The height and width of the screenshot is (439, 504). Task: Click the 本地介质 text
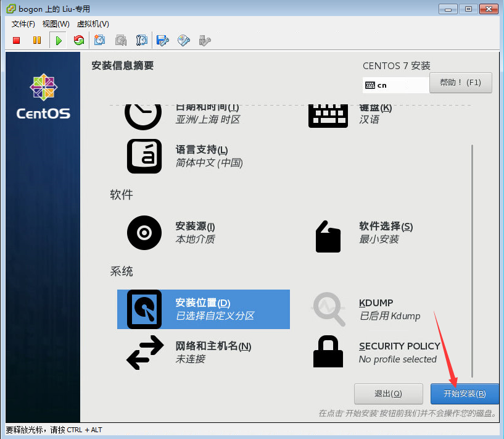pos(195,240)
